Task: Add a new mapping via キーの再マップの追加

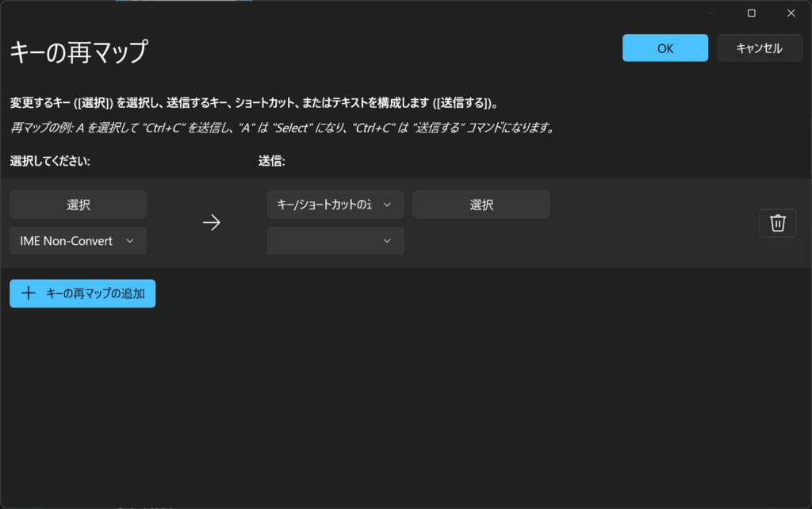Action: coord(82,293)
